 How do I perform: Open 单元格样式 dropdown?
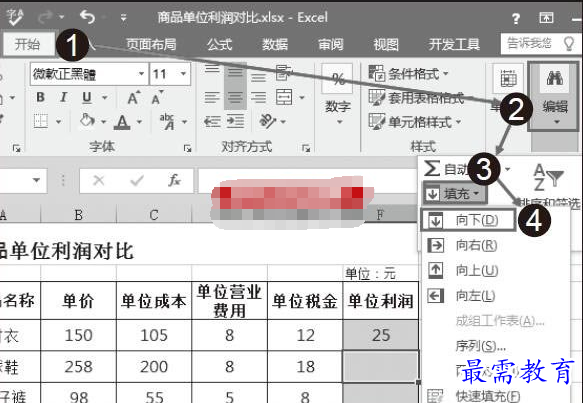(x=415, y=122)
